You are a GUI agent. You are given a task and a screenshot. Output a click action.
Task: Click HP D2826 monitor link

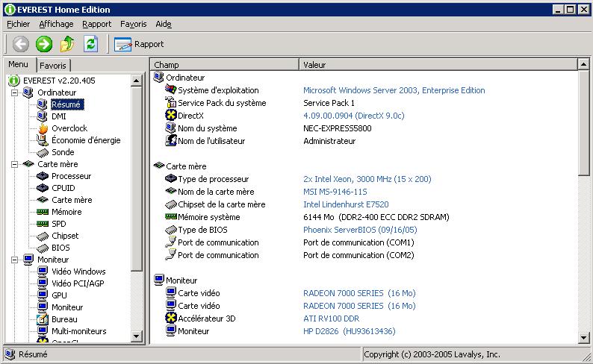(x=349, y=331)
